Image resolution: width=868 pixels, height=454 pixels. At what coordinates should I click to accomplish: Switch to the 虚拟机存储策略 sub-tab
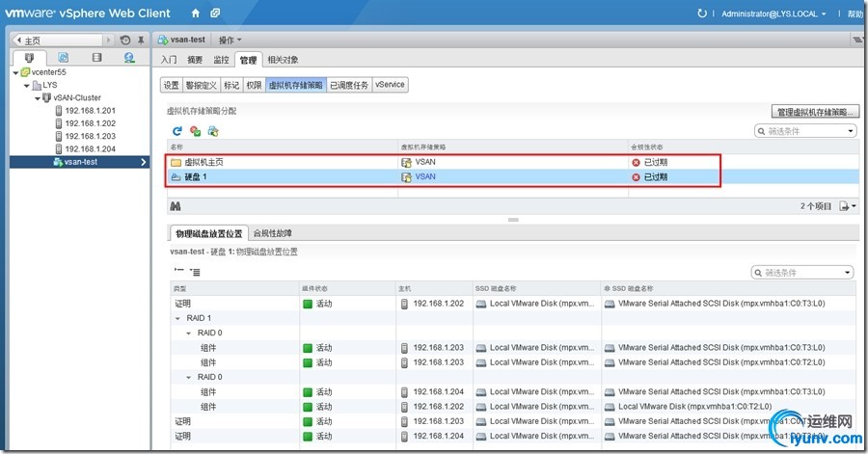coord(296,85)
